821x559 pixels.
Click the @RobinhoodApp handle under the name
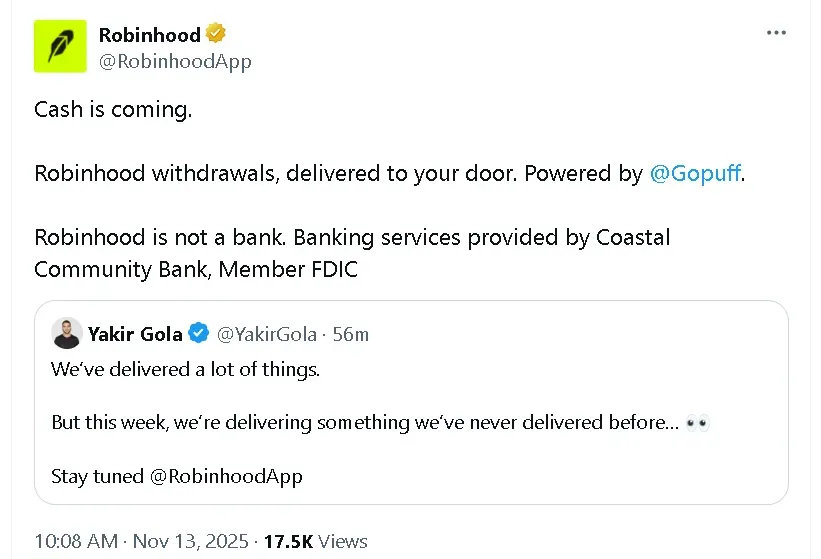(175, 61)
